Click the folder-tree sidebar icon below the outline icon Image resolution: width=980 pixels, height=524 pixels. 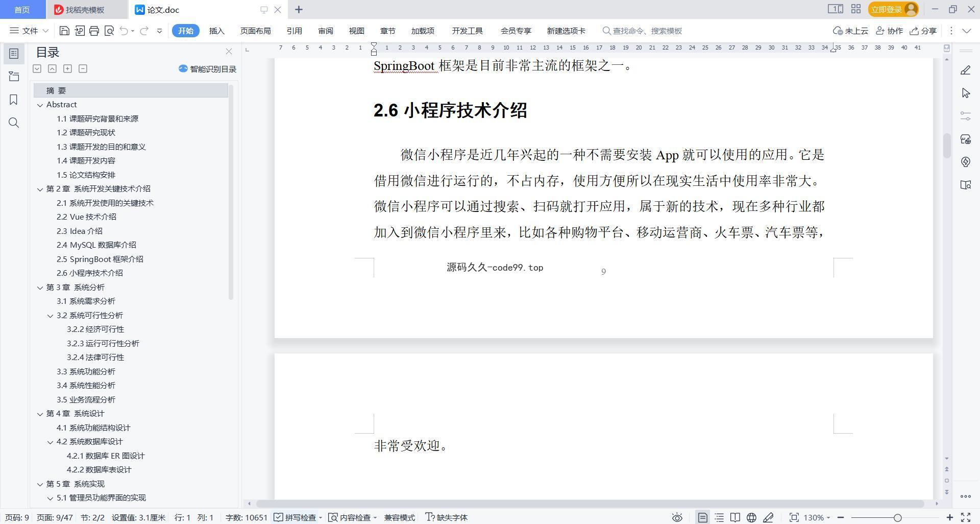(14, 77)
